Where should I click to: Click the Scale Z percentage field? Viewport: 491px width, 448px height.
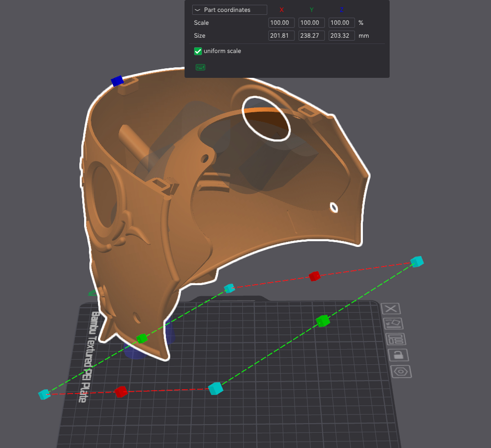341,23
